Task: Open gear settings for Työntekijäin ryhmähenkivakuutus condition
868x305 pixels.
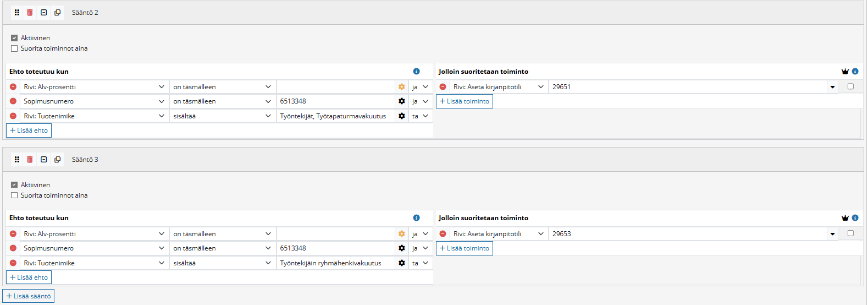Action: 402,263
